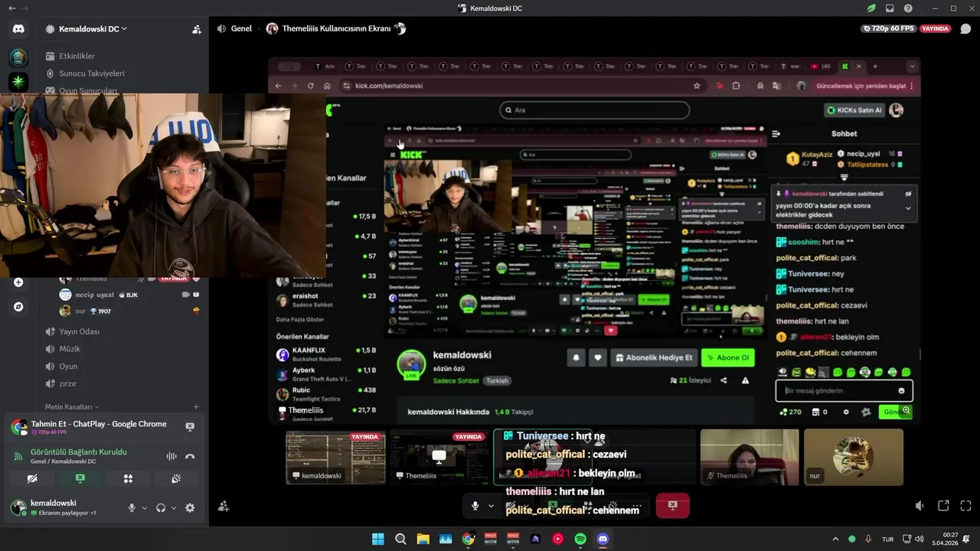Click Görüntülü Bağlantı Kuruldu connection status
This screenshot has width=980, height=551.
pyautogui.click(x=78, y=452)
